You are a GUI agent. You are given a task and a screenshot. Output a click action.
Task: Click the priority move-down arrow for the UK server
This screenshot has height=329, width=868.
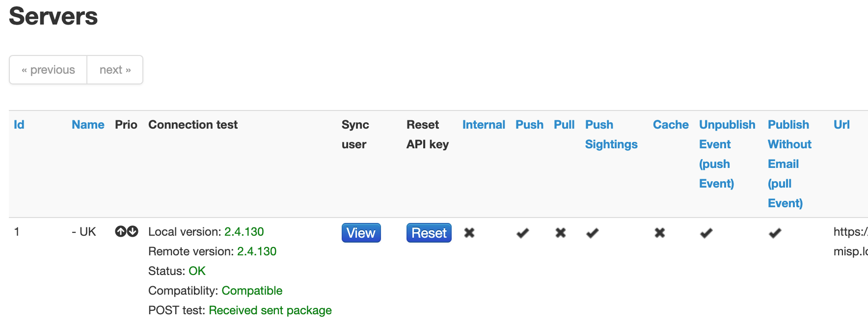[132, 231]
